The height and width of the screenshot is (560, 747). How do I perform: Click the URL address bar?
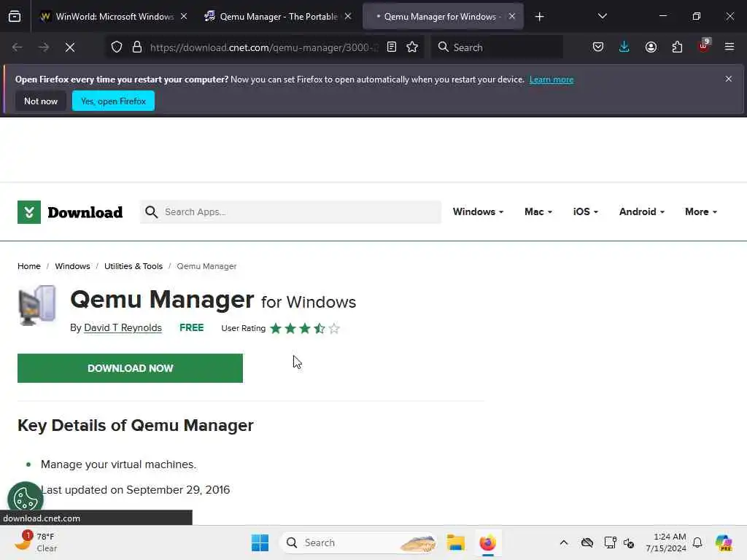click(x=264, y=47)
